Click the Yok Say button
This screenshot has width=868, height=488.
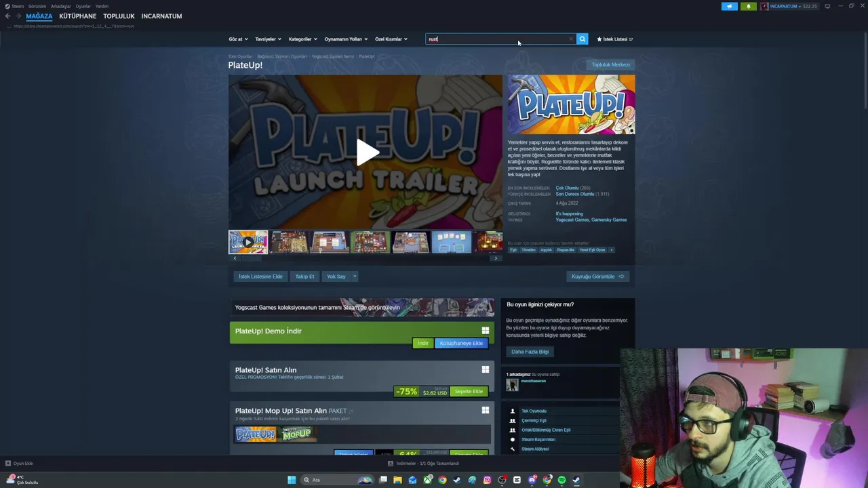(x=336, y=277)
